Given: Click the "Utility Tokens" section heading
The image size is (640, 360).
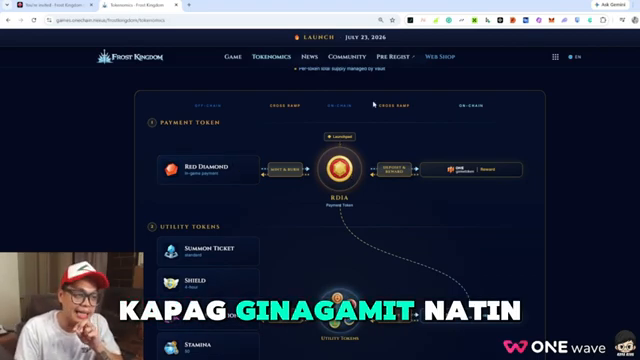Looking at the screenshot, I should [190, 227].
